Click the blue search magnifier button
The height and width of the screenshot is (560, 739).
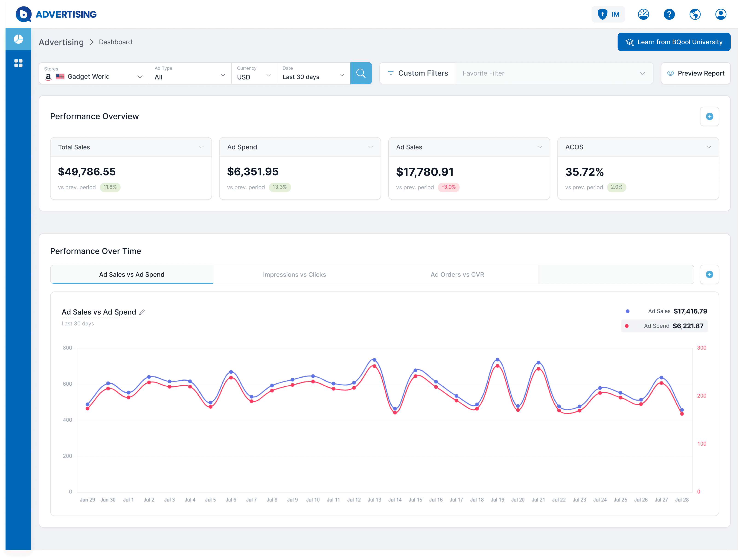coord(361,73)
